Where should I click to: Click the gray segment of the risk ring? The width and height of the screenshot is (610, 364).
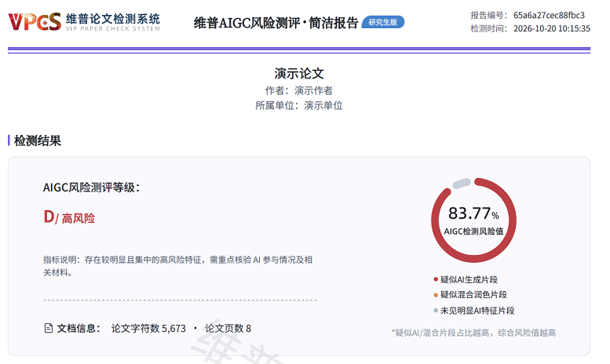(462, 184)
